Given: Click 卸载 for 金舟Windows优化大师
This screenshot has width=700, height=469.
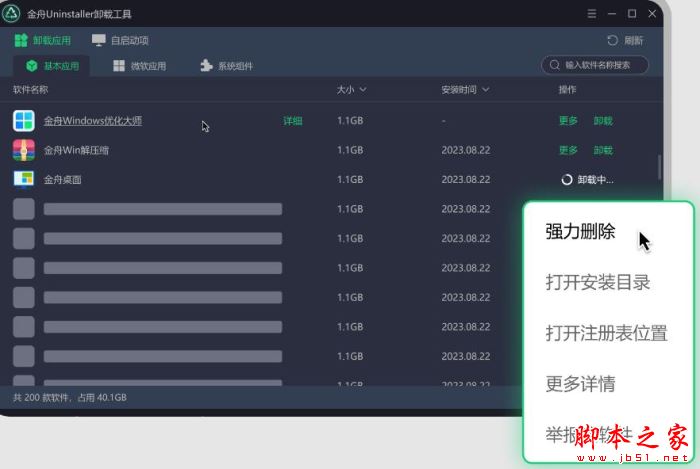Looking at the screenshot, I should click(603, 121).
